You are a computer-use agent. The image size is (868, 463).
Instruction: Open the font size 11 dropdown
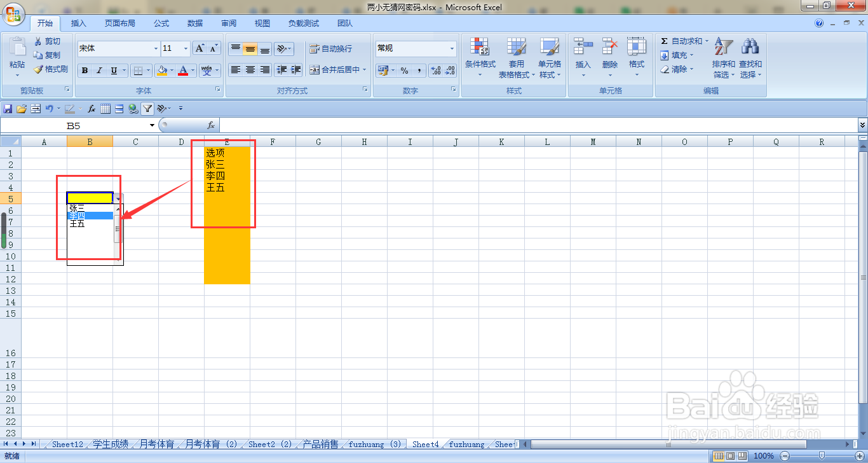(186, 49)
